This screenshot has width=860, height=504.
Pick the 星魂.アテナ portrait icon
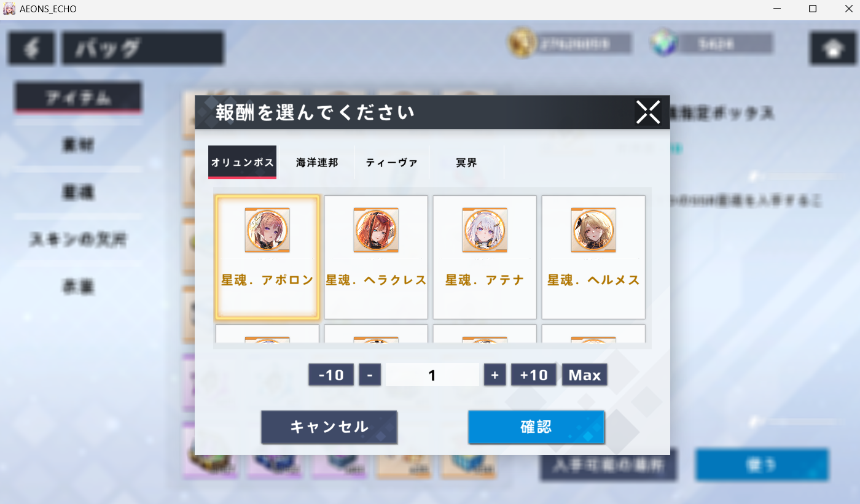coord(485,230)
